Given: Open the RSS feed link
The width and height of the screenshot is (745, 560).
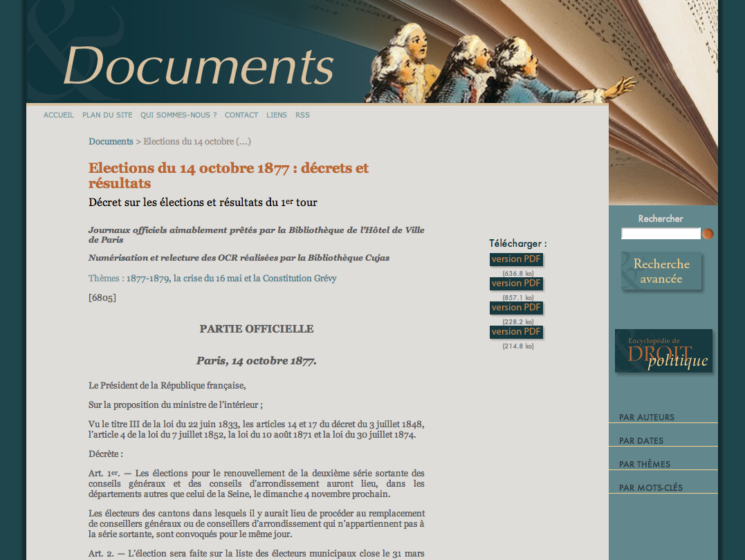Looking at the screenshot, I should point(302,115).
